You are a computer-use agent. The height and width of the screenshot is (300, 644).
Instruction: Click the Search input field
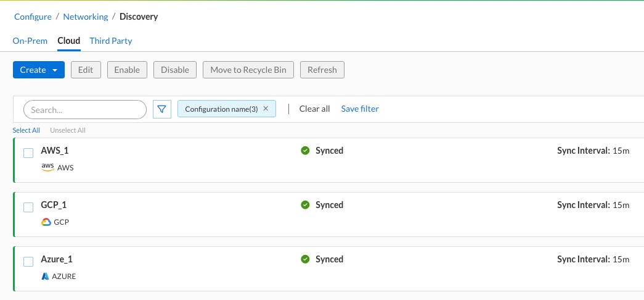(84, 109)
